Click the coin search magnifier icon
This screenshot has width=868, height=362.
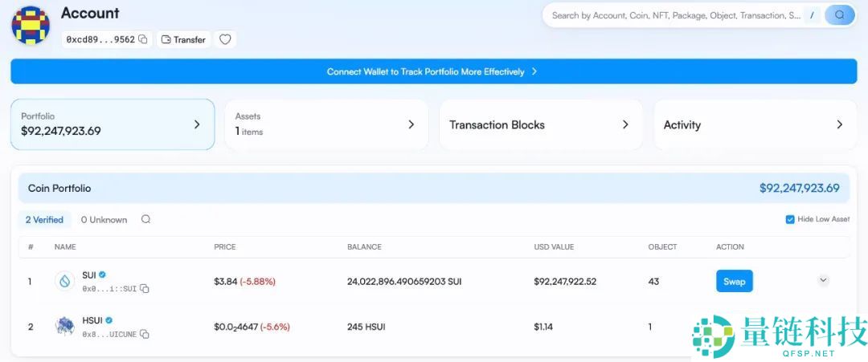tap(145, 219)
